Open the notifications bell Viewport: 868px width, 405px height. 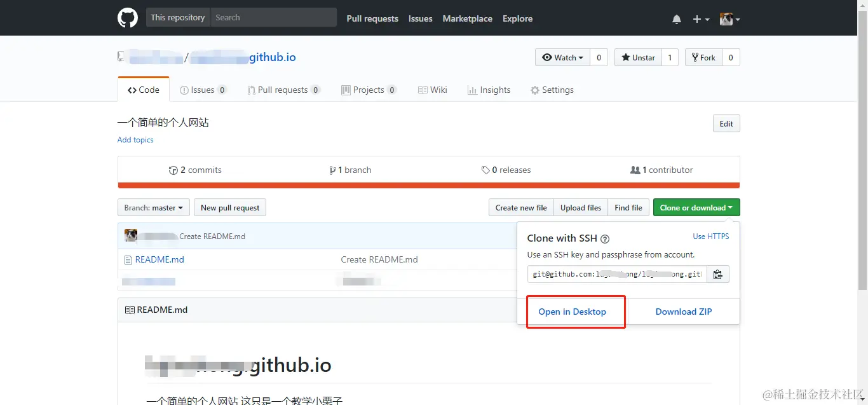click(x=677, y=19)
